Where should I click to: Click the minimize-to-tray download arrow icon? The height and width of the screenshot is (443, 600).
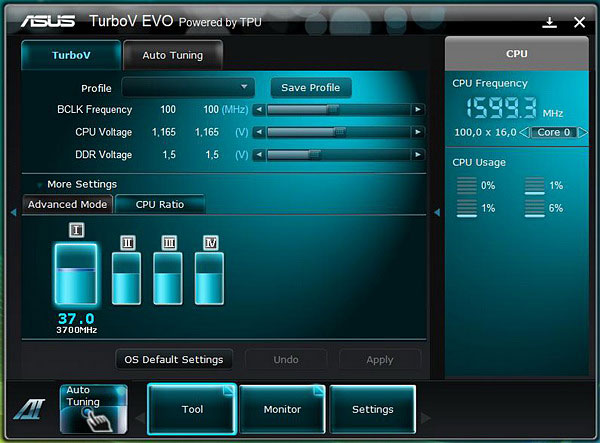(x=549, y=23)
